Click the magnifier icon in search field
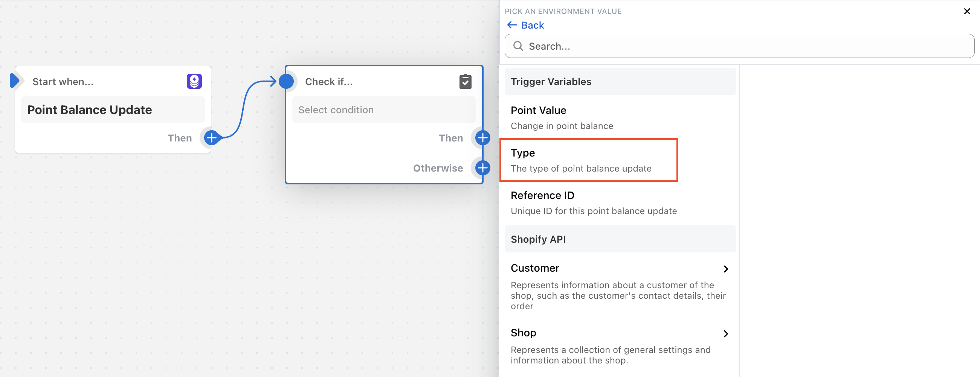Image resolution: width=980 pixels, height=377 pixels. [x=518, y=46]
